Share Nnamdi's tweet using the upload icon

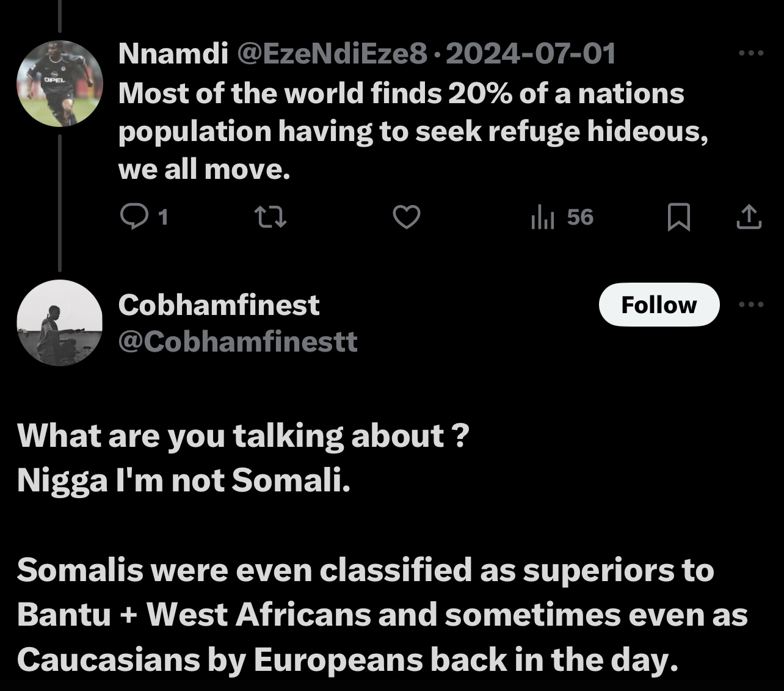(x=749, y=217)
